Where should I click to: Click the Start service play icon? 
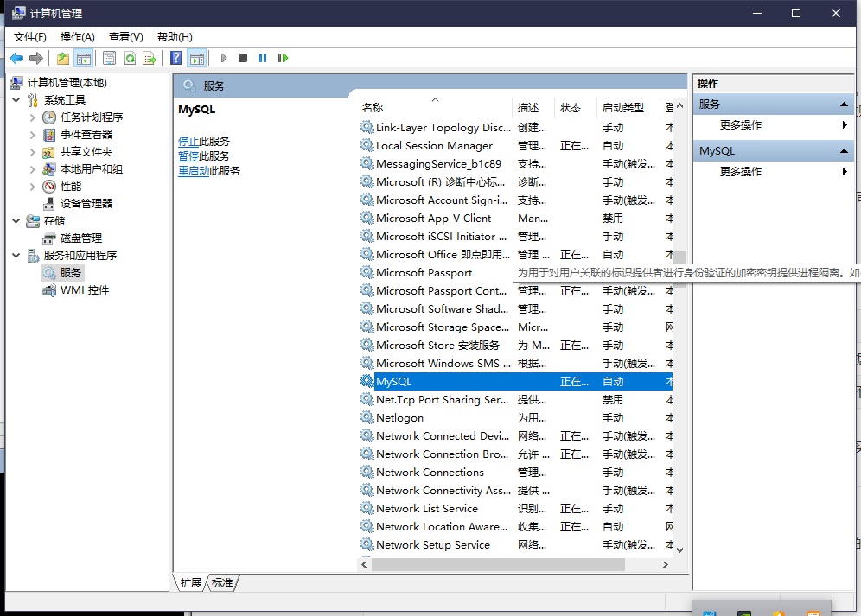click(x=224, y=58)
